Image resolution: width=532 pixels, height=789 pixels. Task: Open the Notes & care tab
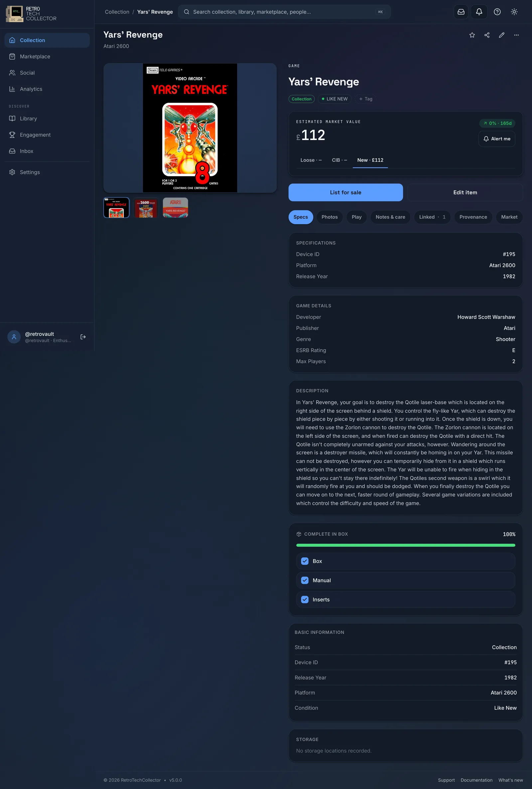point(390,217)
